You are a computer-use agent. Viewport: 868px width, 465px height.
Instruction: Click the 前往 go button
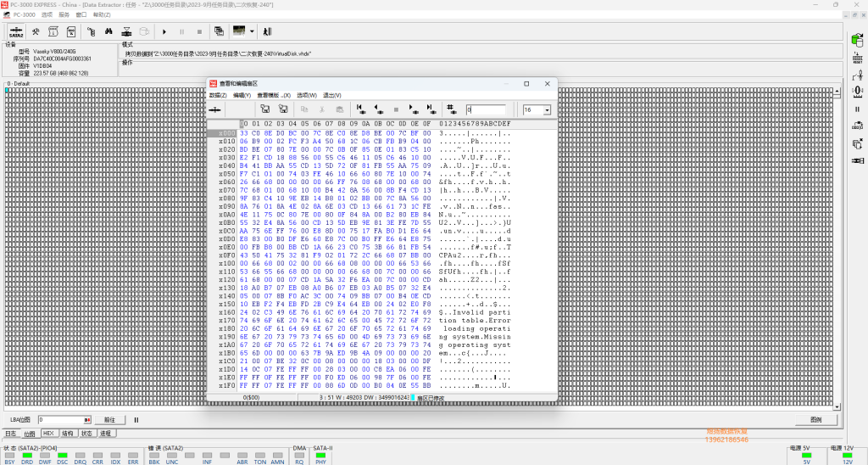pyautogui.click(x=109, y=420)
